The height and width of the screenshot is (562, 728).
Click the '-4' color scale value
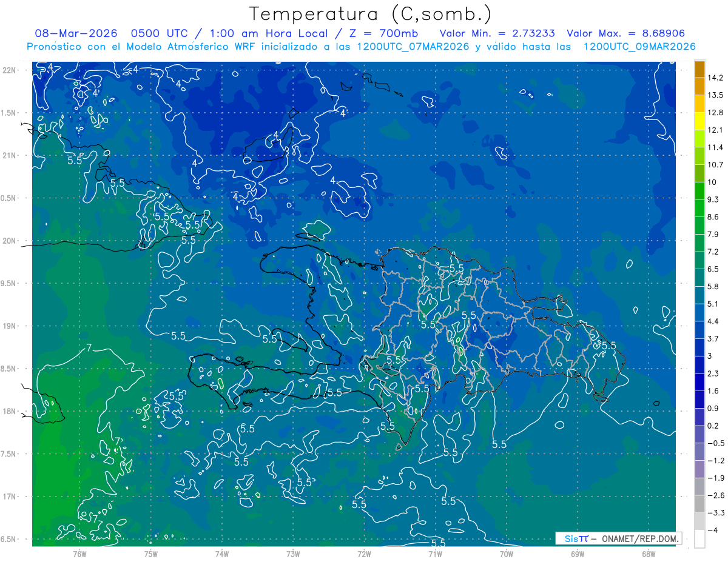[x=713, y=530]
